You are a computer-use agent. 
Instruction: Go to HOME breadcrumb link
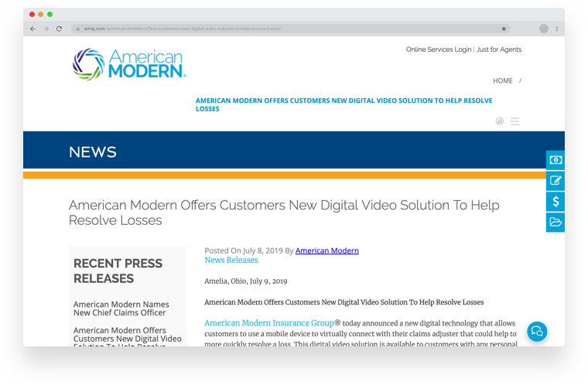tap(502, 80)
